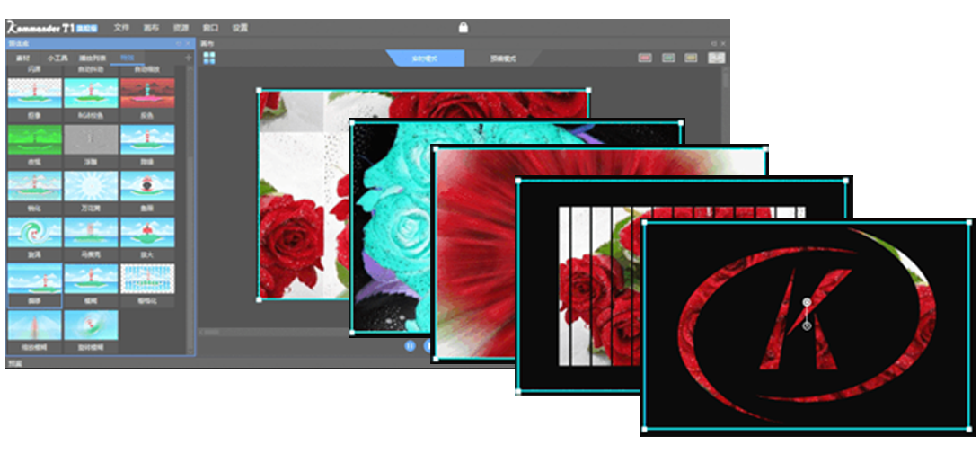Viewport: 980px width, 454px height.
Task: Switch to the 素材 tab
Action: pyautogui.click(x=24, y=58)
